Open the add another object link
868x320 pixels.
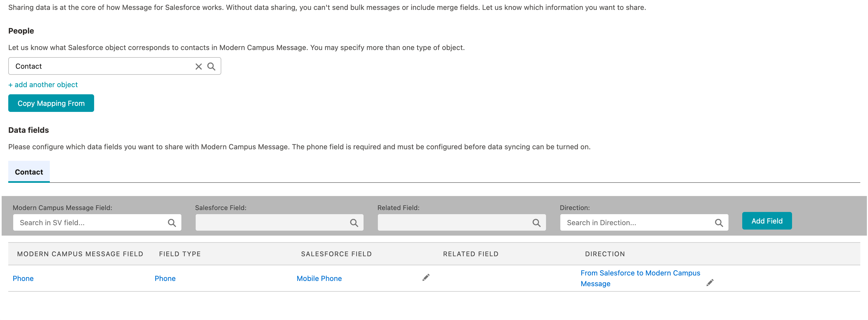(x=43, y=84)
